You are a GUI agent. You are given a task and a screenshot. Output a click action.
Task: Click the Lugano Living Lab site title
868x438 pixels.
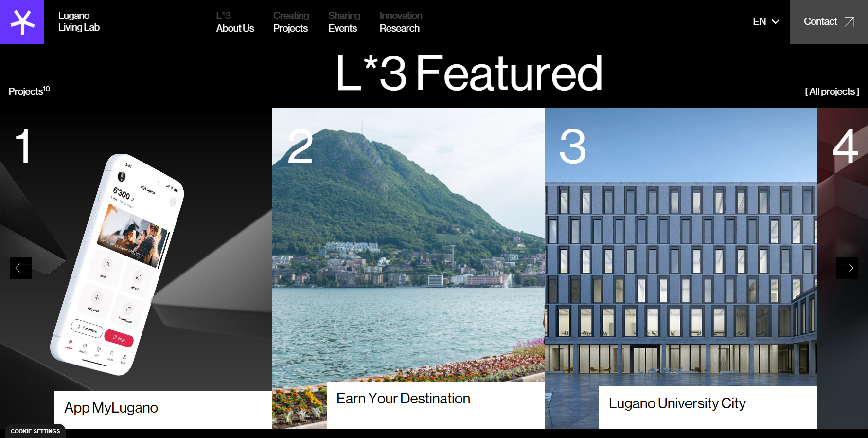click(x=79, y=21)
